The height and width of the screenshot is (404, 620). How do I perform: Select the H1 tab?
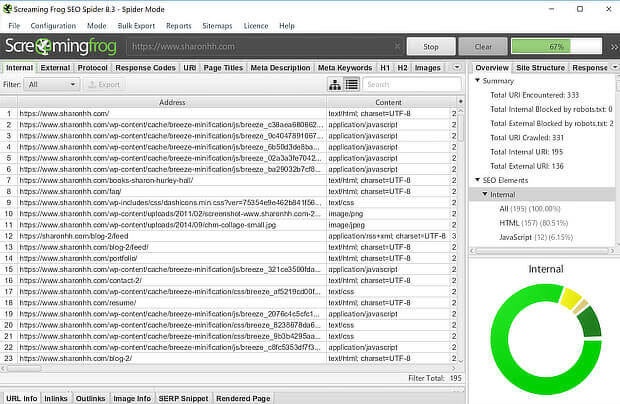click(x=385, y=68)
